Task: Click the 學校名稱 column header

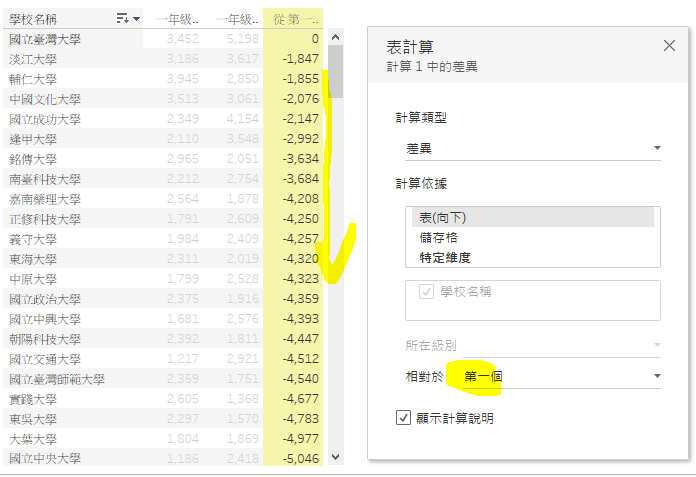Action: tap(33, 19)
